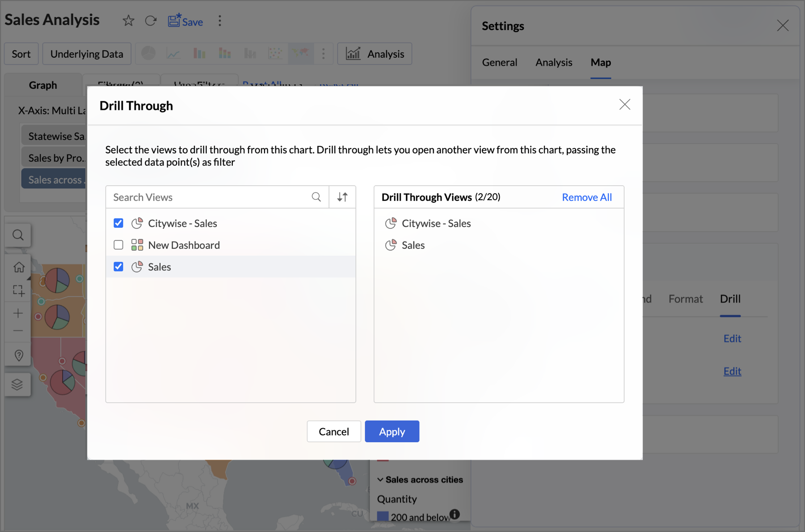The height and width of the screenshot is (532, 805).
Task: Check the New Dashboard checkbox
Action: pos(118,245)
